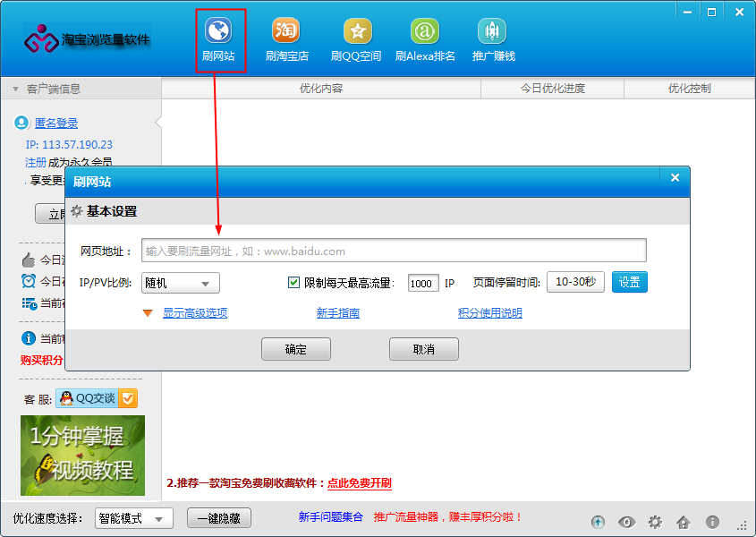This screenshot has width=756, height=537.
Task: Click the IP: 113.57.190.23 text
Action: coord(69,145)
